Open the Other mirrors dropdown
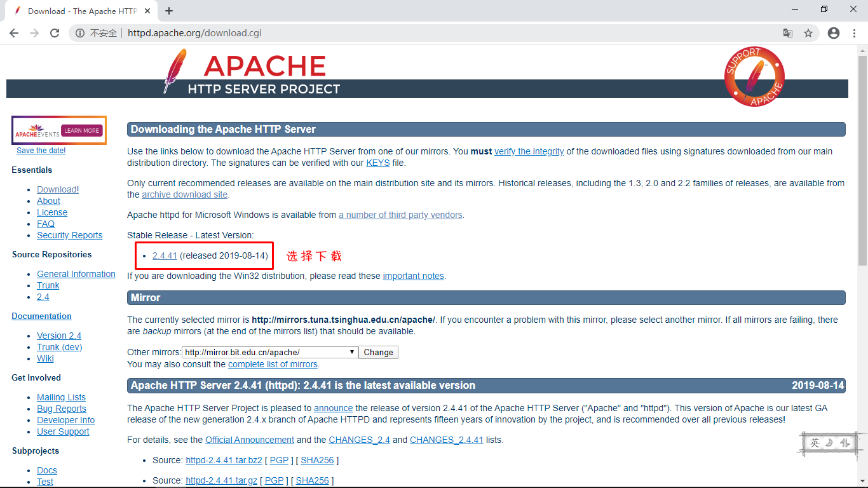This screenshot has width=868, height=488. click(x=269, y=352)
